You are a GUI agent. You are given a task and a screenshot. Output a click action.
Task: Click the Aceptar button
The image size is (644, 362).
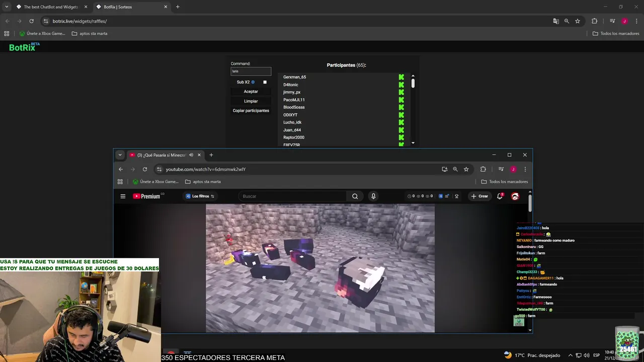coord(251,92)
